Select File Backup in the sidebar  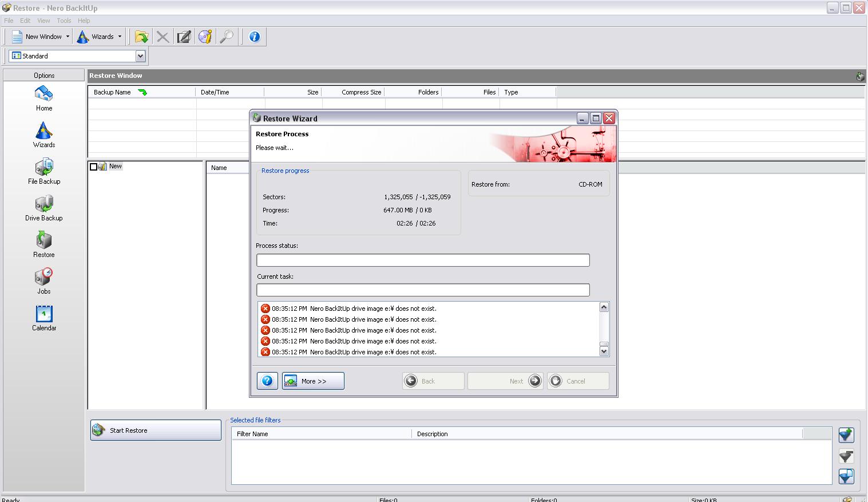click(43, 171)
